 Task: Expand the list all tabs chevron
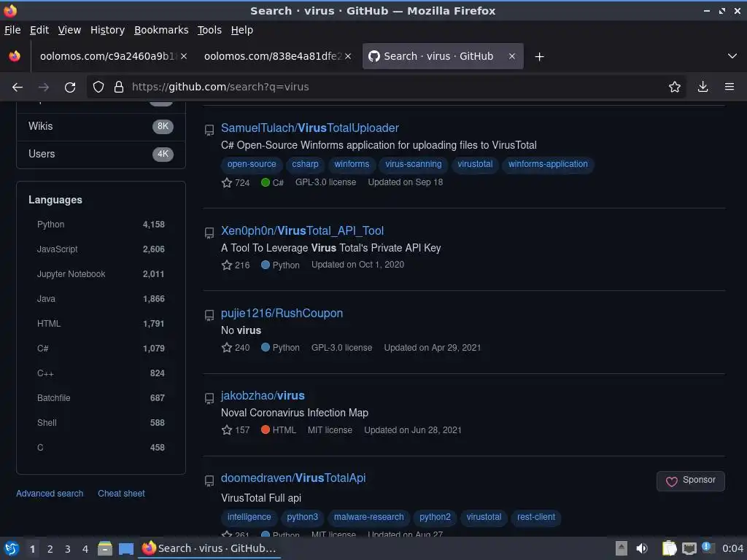[x=732, y=56]
